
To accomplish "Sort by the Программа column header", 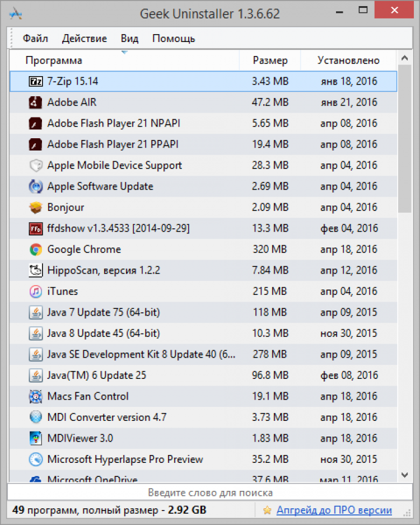I will tap(124, 60).
